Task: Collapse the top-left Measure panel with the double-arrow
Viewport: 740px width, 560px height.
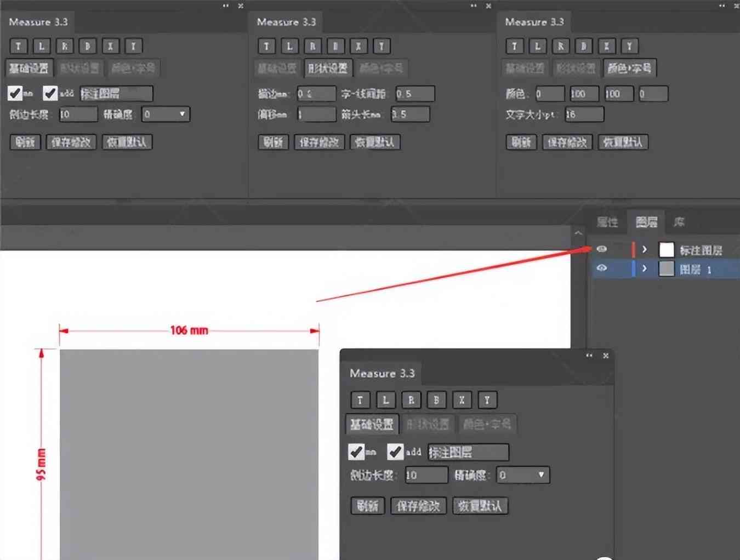Action: (226, 5)
